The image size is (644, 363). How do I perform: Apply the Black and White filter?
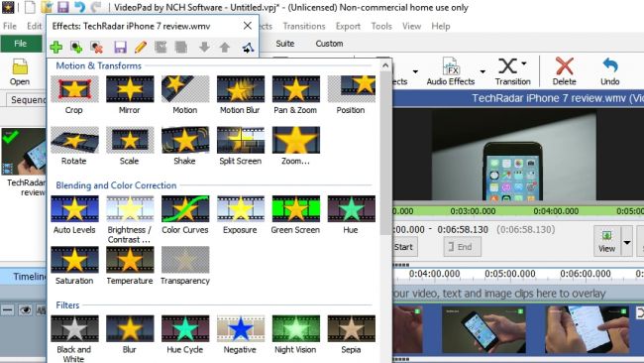[x=74, y=338]
